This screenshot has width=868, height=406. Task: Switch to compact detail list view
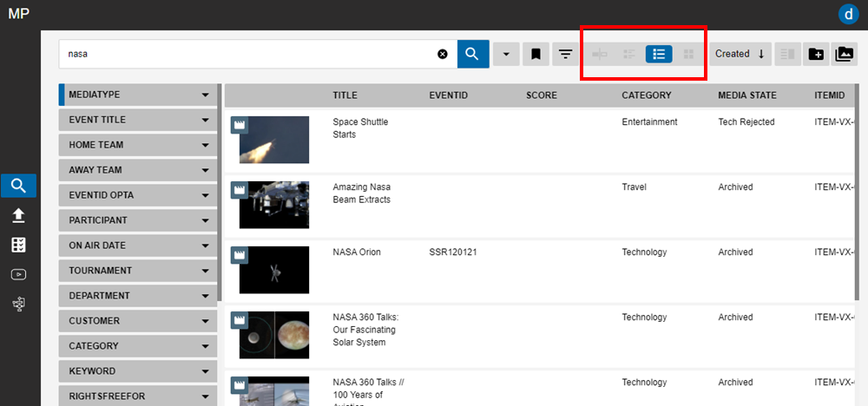(629, 54)
